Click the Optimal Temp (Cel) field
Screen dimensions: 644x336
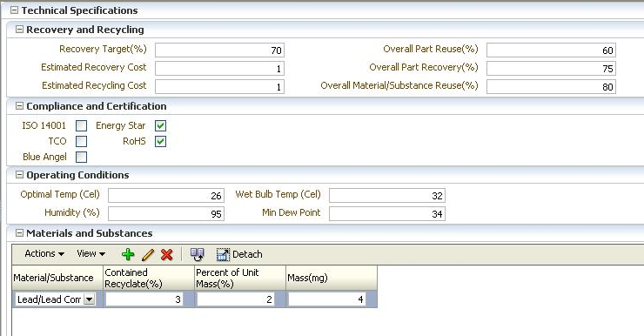(x=166, y=196)
